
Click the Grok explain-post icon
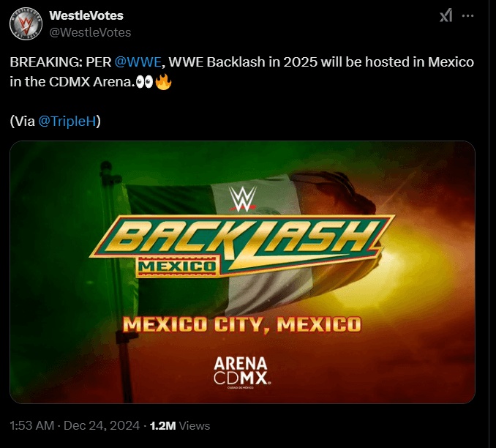[x=446, y=15]
